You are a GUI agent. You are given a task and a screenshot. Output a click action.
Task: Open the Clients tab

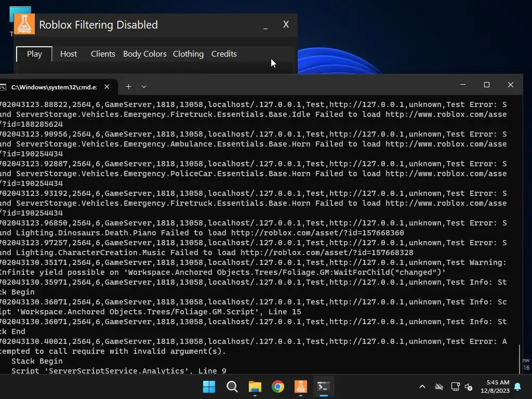(103, 54)
